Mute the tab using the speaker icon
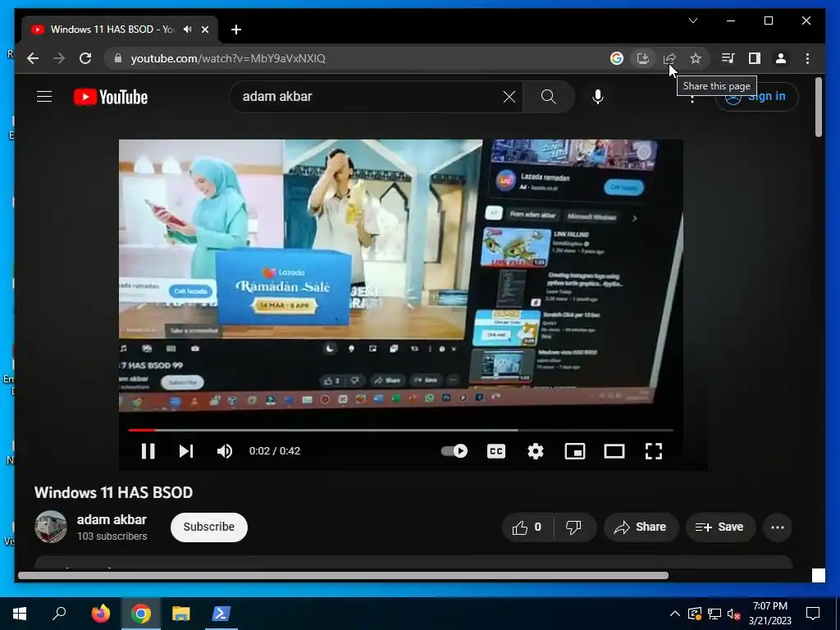Screen dimensions: 840x630 click(188, 30)
